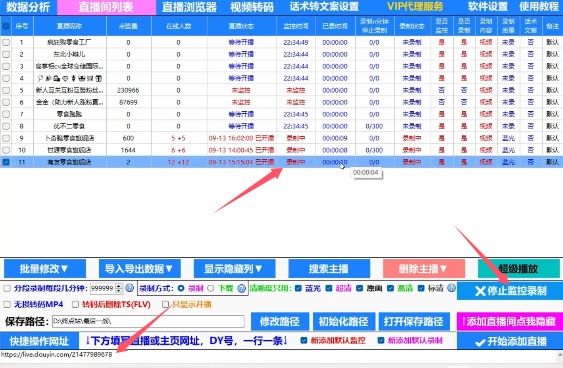Click the 修改路径 button
This screenshot has width=563, height=368.
point(280,321)
